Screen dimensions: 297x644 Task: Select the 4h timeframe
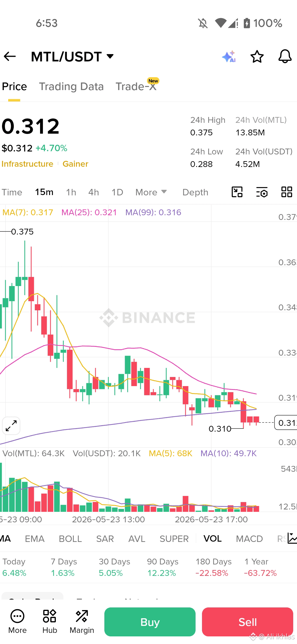tap(94, 192)
